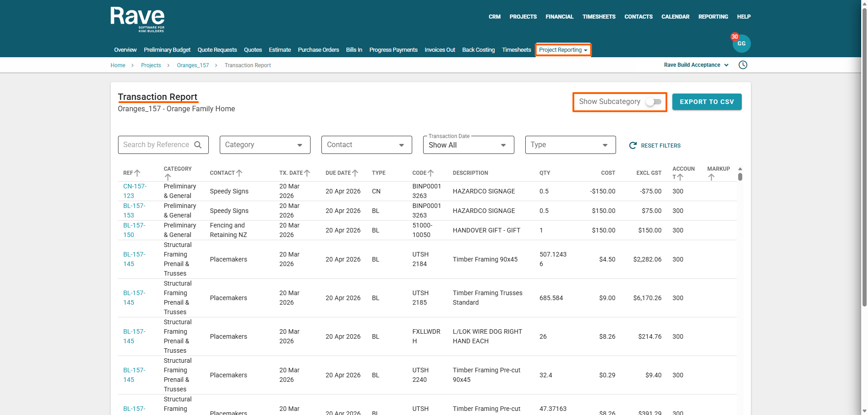Toggle Show Subcategory switch
Image resolution: width=868 pixels, height=415 pixels.
tap(654, 102)
